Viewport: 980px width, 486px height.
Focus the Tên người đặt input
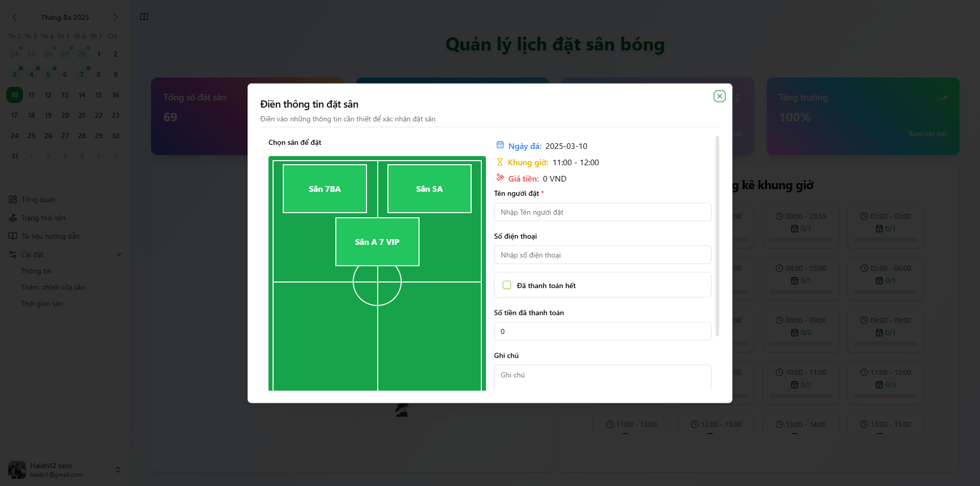(602, 212)
